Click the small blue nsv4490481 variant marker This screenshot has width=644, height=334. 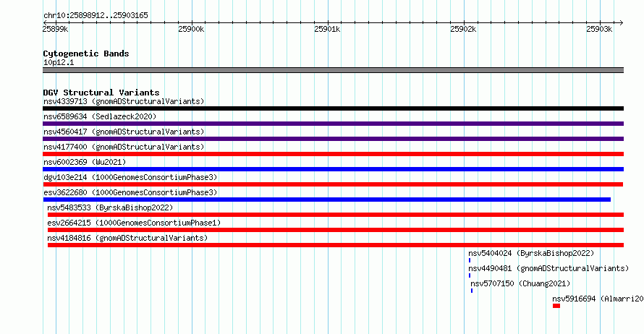[470, 275]
